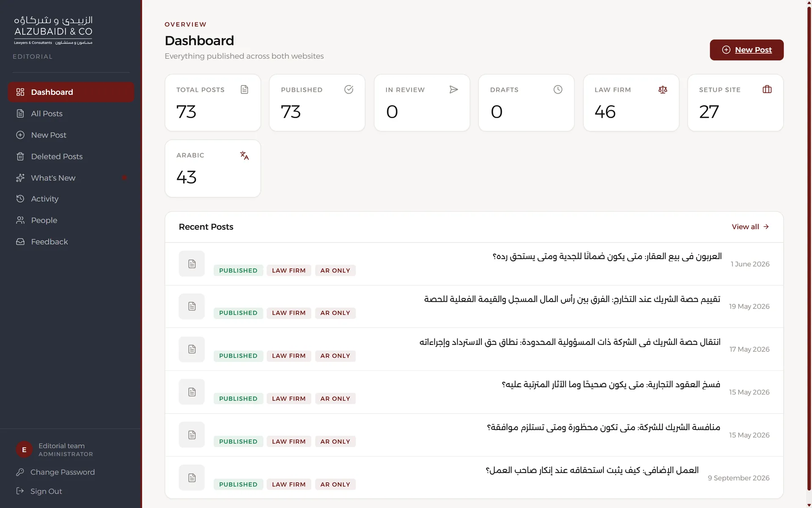Viewport: 812px width, 508px height.
Task: Click the history icon beside Activity
Action: [20, 199]
